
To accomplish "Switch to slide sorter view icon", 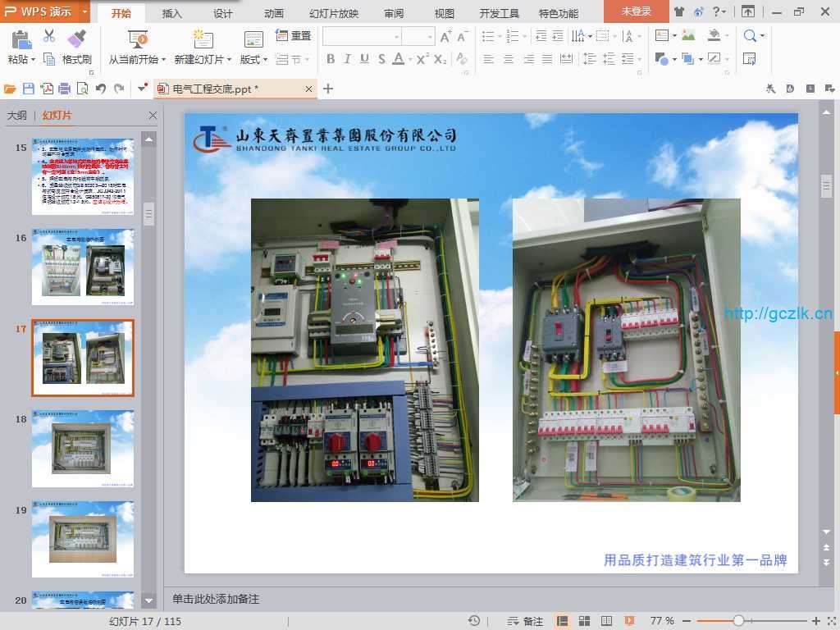I will pyautogui.click(x=585, y=621).
